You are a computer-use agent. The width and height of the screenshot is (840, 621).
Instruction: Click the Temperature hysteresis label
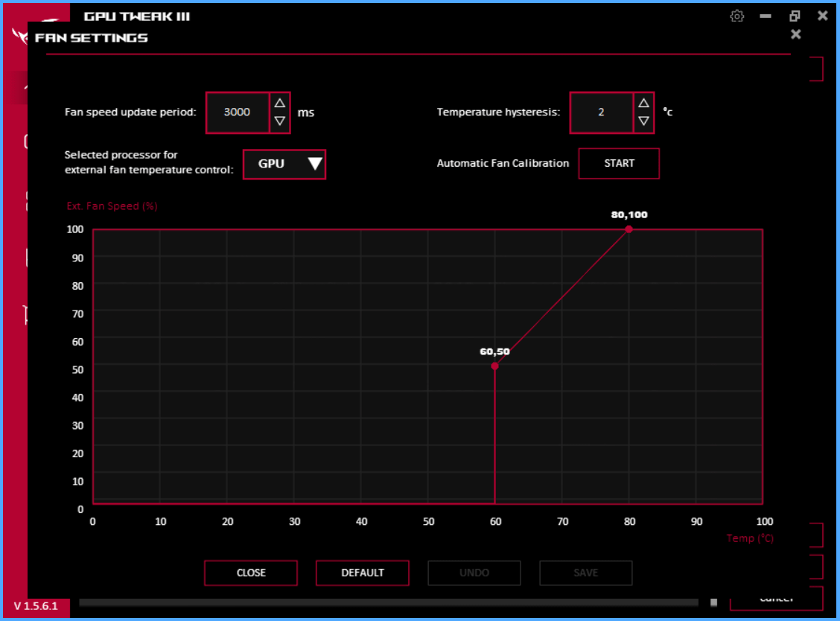click(x=498, y=112)
